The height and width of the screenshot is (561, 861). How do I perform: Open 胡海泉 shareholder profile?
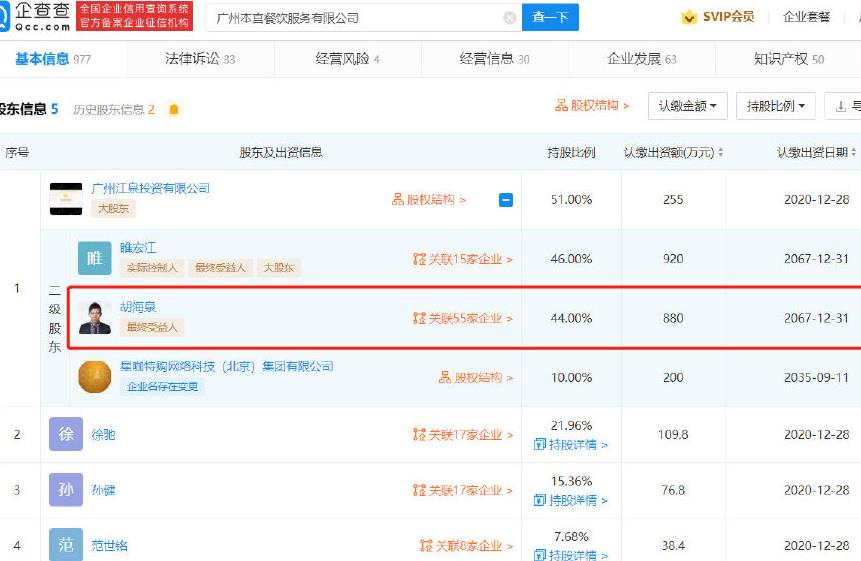(x=138, y=307)
